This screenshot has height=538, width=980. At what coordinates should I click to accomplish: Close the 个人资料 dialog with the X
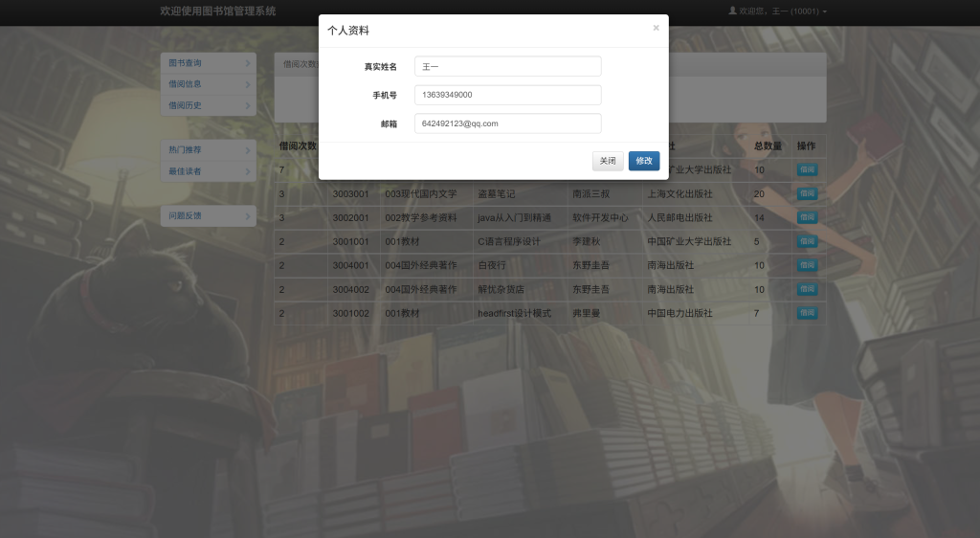(656, 28)
